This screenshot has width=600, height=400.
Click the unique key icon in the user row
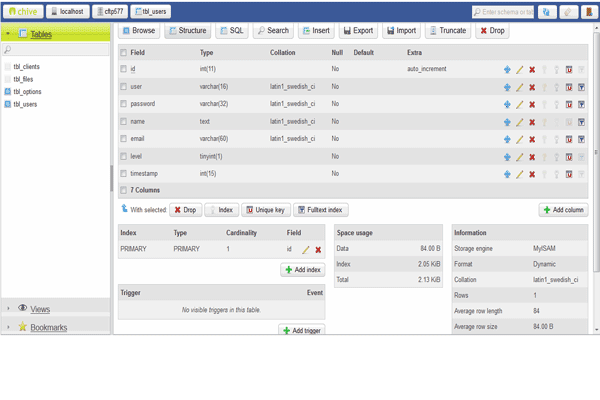569,87
